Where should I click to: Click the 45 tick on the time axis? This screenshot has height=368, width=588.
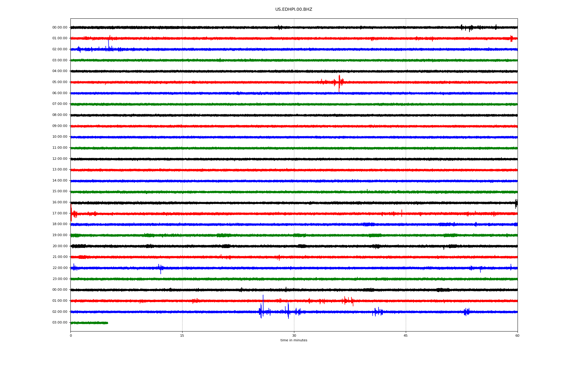tap(406, 335)
